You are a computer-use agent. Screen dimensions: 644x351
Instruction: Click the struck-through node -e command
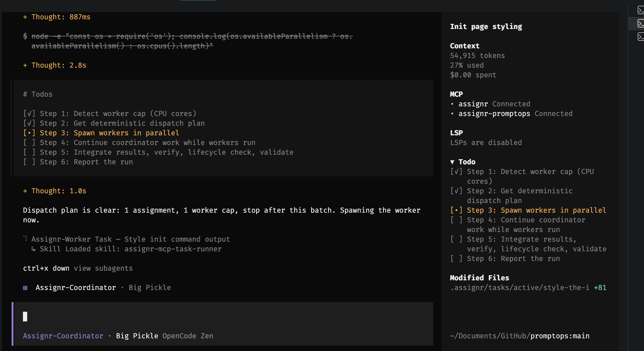point(188,41)
